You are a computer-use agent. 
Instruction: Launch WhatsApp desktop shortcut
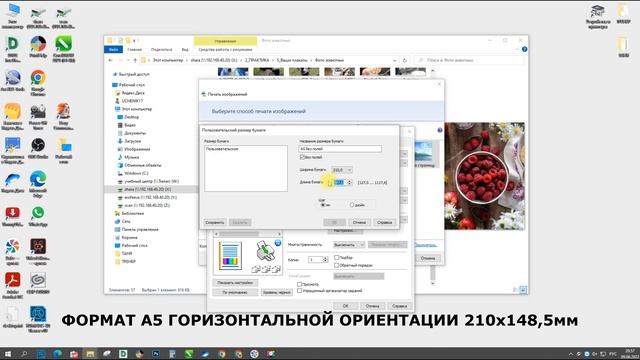pos(38,216)
